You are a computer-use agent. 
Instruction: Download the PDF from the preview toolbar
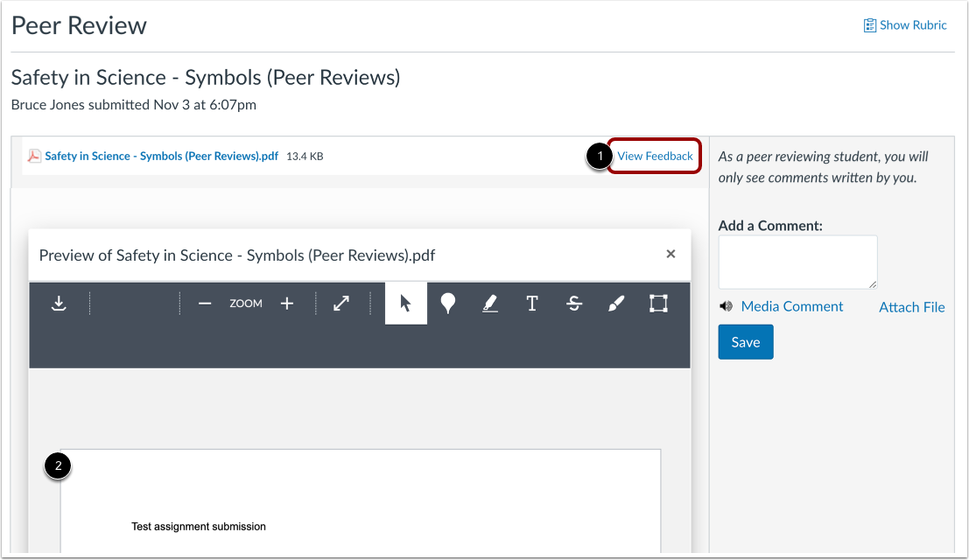click(59, 303)
